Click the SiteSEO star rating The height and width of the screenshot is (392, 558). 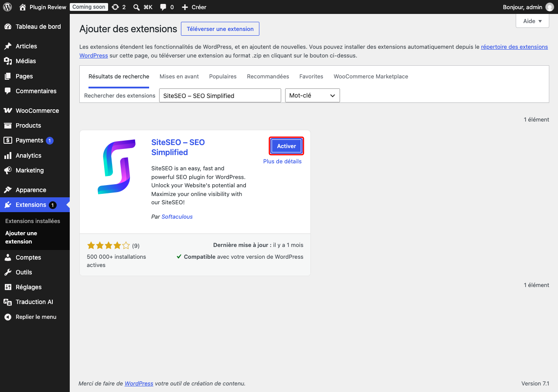(109, 246)
